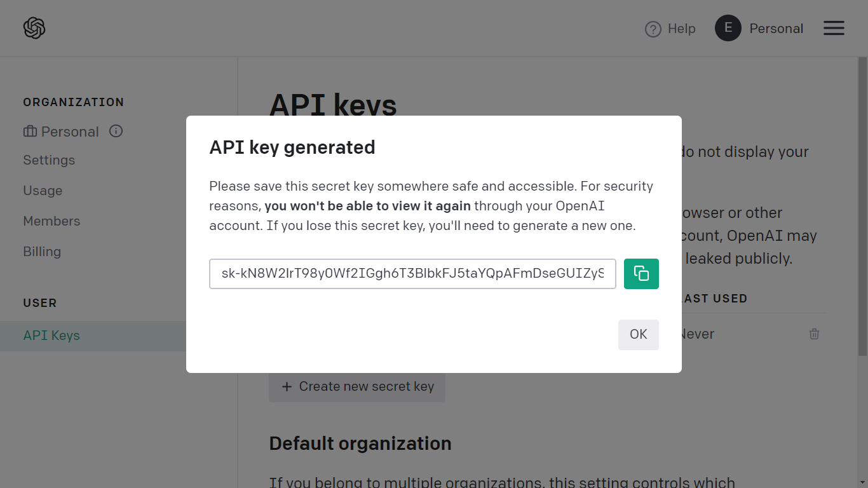Open the Members page
The height and width of the screenshot is (488, 868).
[x=51, y=221]
